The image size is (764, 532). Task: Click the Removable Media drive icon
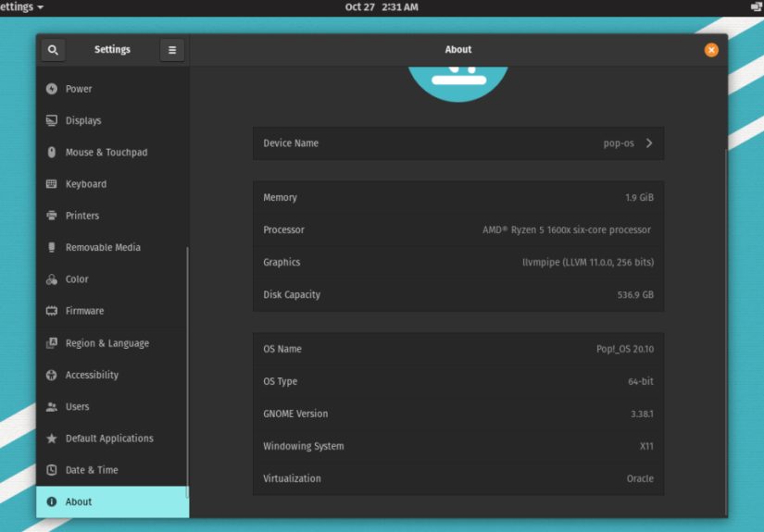[52, 247]
